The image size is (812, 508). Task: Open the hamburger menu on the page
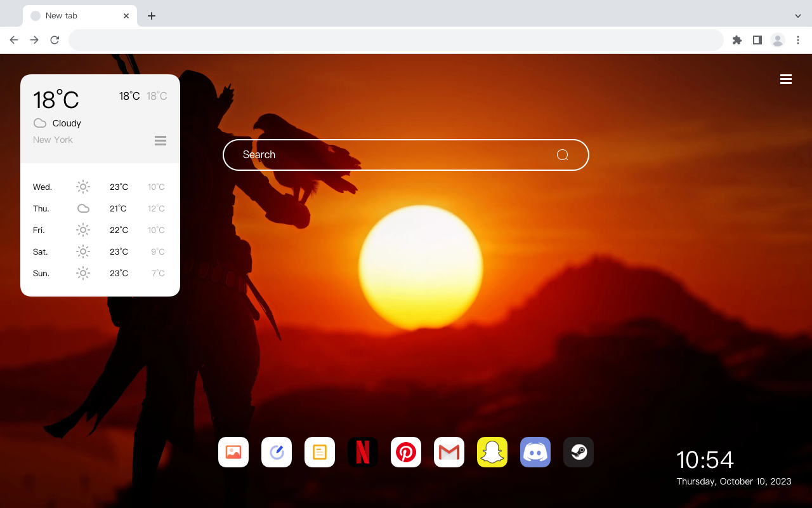coord(786,79)
